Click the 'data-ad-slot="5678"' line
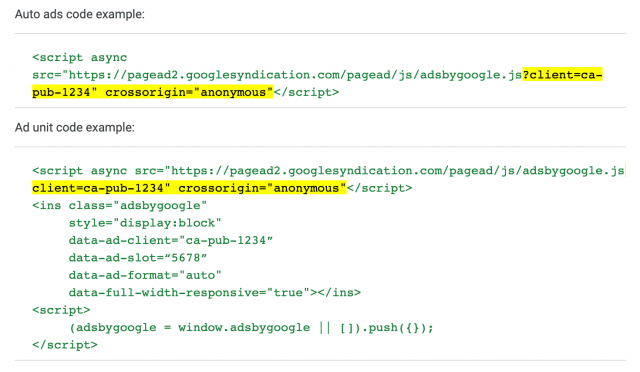Image resolution: width=640 pixels, height=372 pixels. (x=138, y=258)
